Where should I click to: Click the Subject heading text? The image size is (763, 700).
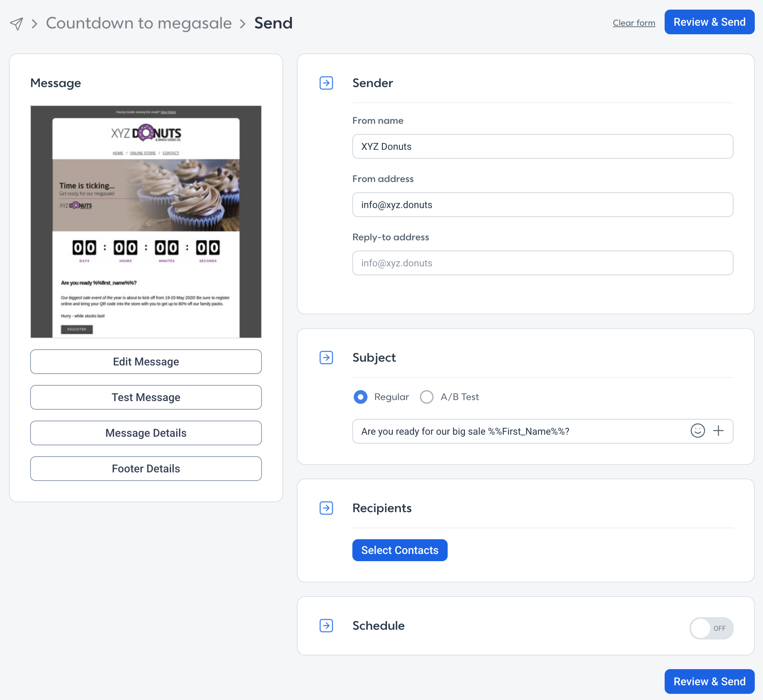click(x=374, y=358)
